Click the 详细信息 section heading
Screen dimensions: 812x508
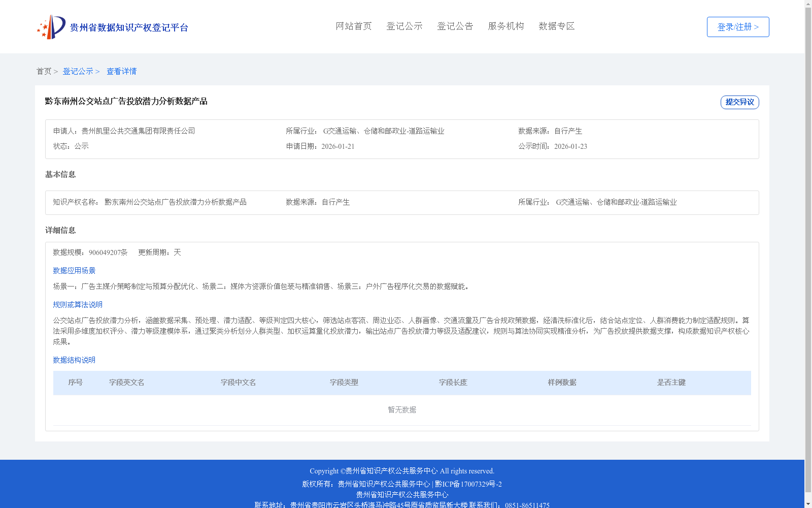(60, 230)
